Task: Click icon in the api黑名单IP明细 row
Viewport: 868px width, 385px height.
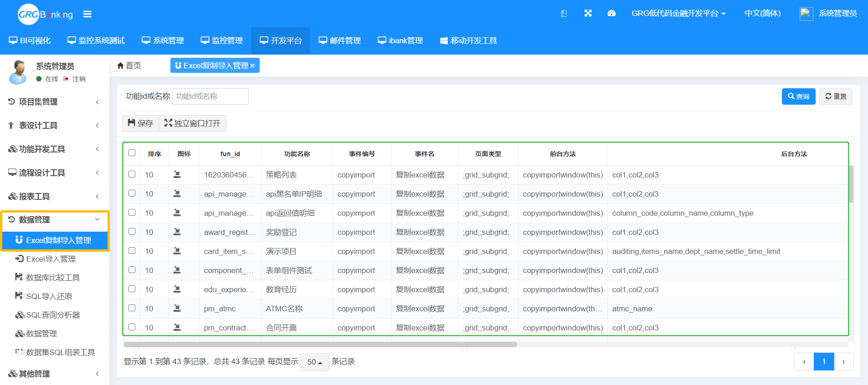Action: [177, 193]
